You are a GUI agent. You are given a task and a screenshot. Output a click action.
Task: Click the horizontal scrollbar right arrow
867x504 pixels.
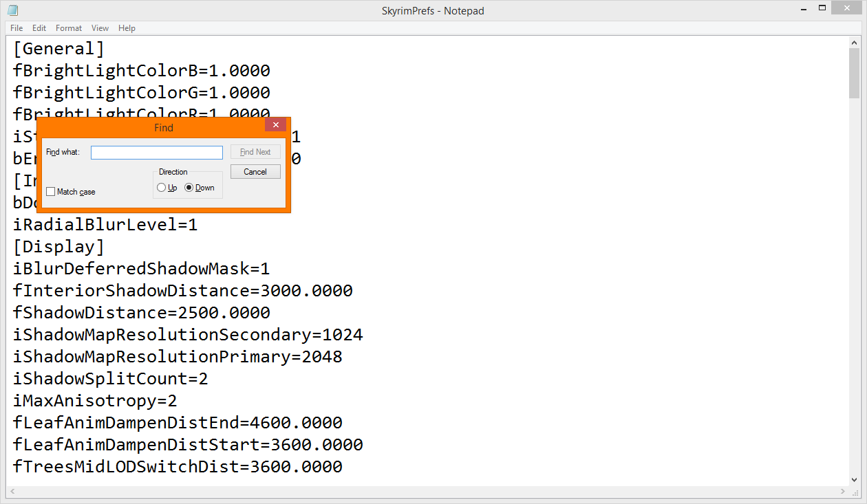(x=843, y=492)
